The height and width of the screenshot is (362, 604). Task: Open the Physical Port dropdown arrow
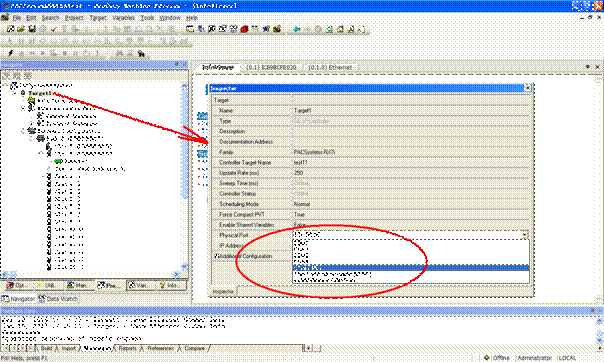click(524, 235)
